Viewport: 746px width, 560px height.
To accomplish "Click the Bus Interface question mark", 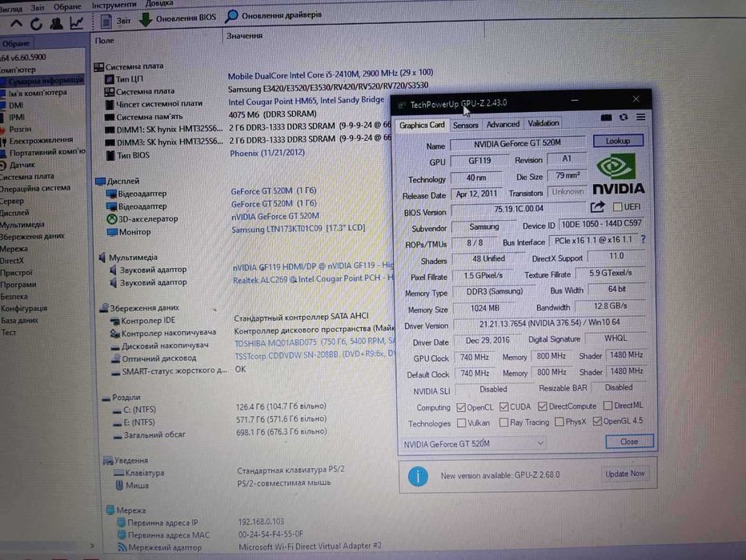I will pyautogui.click(x=643, y=239).
